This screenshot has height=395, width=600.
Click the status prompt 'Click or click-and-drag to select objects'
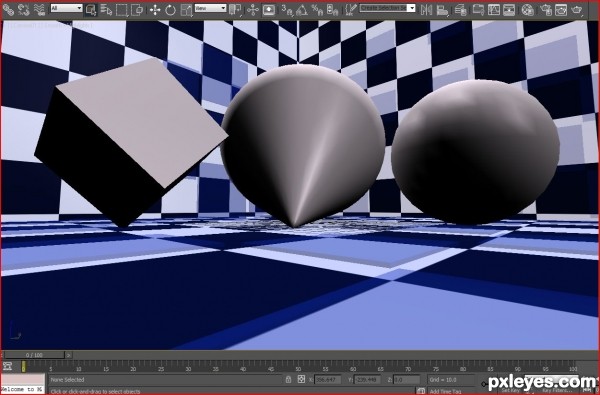click(x=95, y=391)
